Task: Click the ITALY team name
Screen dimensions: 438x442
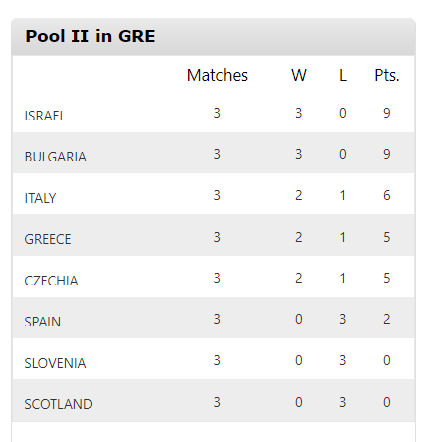Action: point(40,198)
